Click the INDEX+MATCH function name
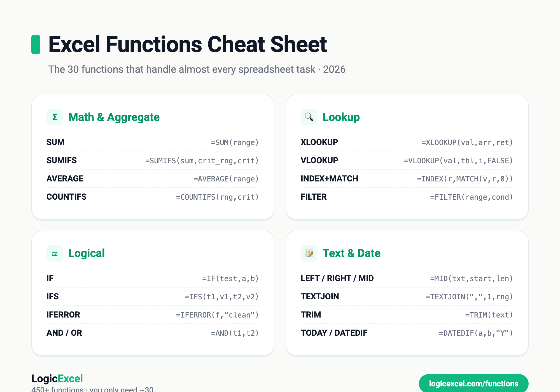This screenshot has height=392, width=560. [x=330, y=179]
